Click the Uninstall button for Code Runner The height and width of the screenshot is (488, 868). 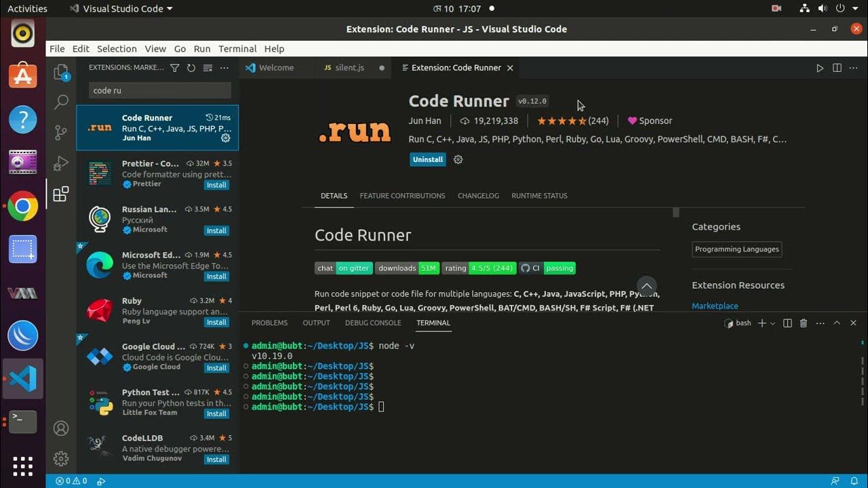[x=428, y=159]
